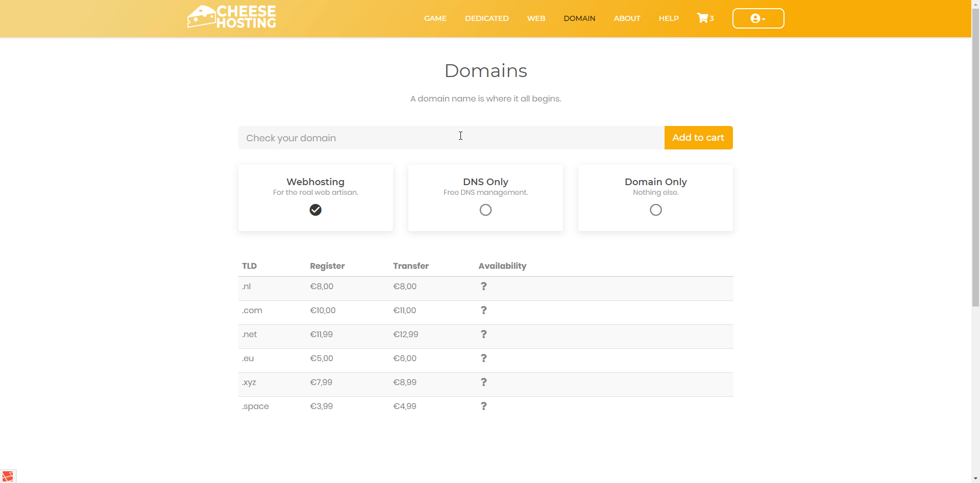Select the Webhosting option
Viewport: 980px width, 483px height.
click(x=315, y=210)
